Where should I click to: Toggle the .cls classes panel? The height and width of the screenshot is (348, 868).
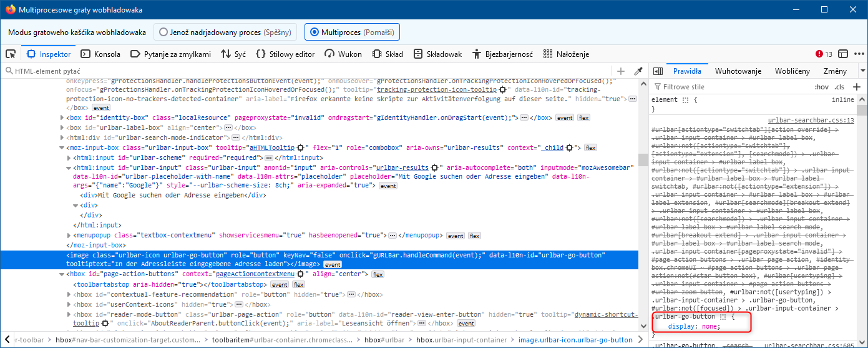839,87
